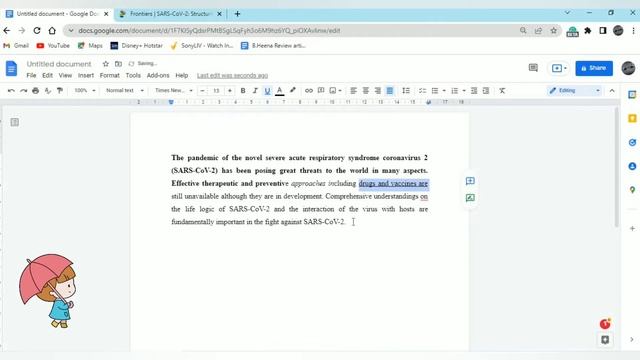Open the Times New font dropdown
The image size is (640, 360).
coord(173,91)
